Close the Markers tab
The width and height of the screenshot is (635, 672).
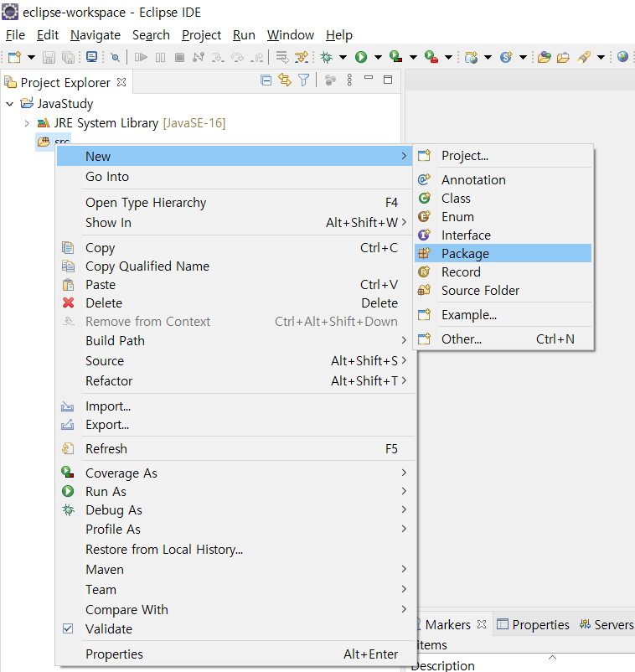pos(482,624)
